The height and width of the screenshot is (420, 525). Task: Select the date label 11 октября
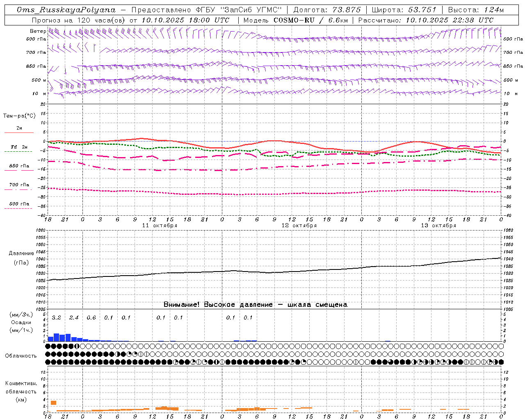coord(160,226)
